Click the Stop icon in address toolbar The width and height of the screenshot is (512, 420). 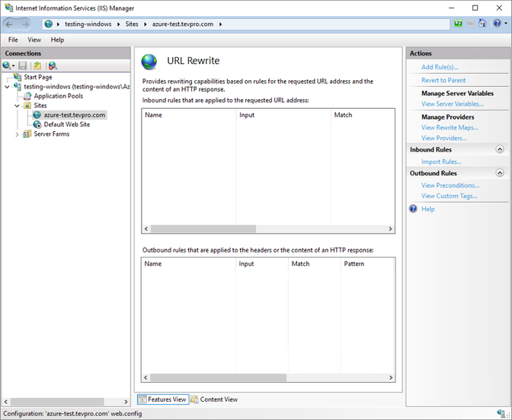470,24
